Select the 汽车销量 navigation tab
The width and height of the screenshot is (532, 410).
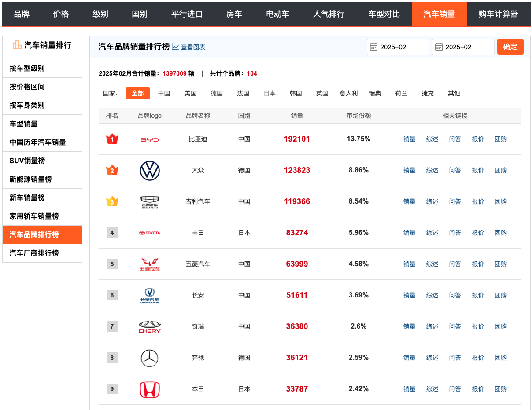click(x=439, y=14)
